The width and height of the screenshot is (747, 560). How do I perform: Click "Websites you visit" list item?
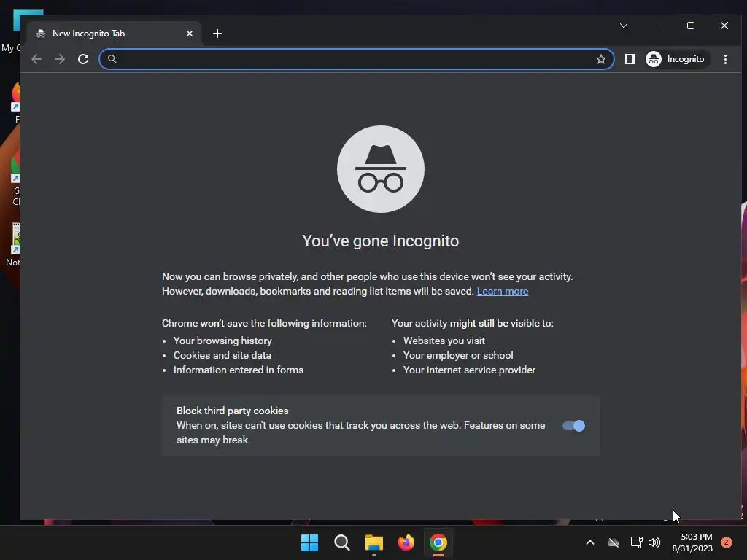click(444, 341)
